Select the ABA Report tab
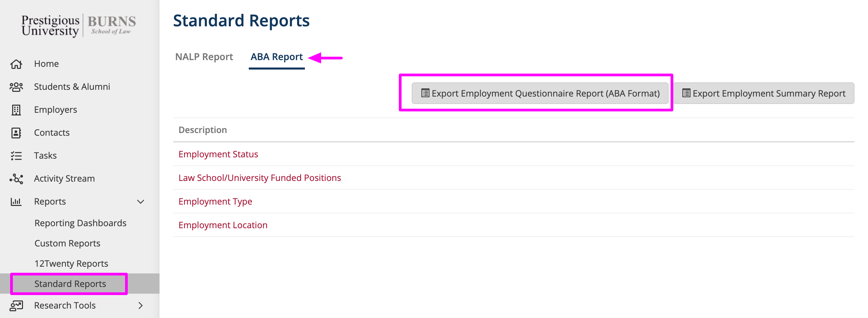 click(x=276, y=57)
